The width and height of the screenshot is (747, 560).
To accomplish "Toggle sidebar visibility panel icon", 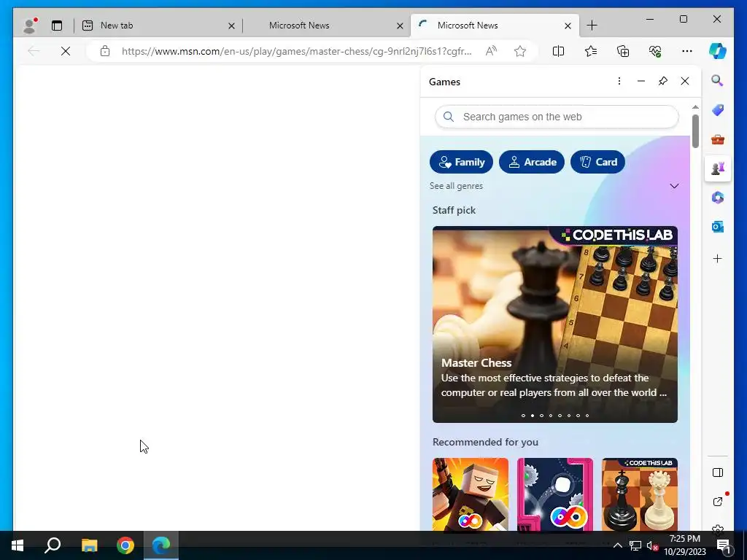I will point(718,472).
